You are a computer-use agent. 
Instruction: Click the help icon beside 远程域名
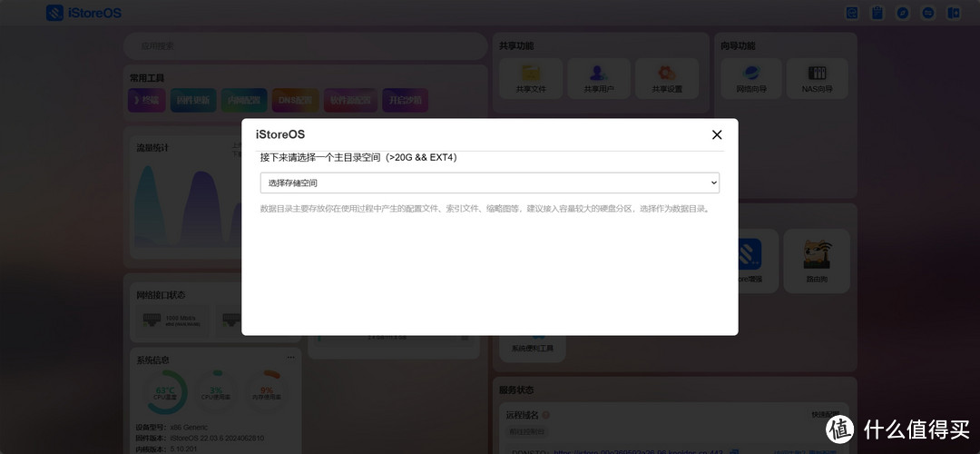[545, 415]
